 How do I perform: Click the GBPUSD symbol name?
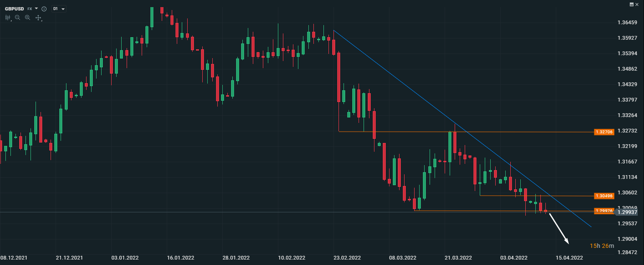click(x=15, y=9)
